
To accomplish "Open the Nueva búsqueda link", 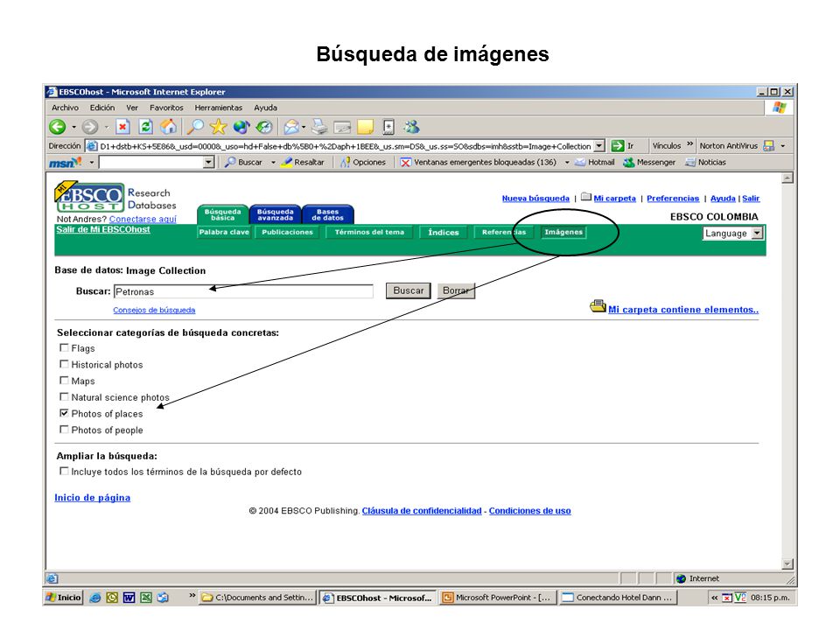I will coord(535,199).
